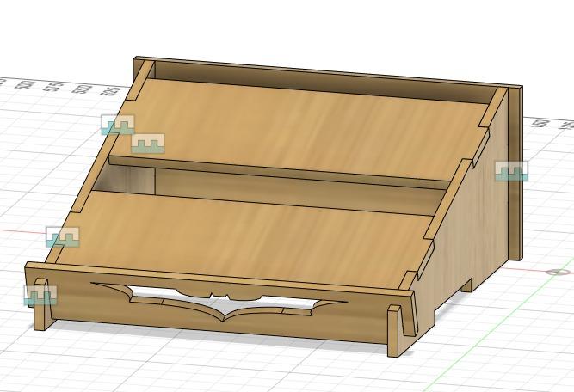
Task: Select joint glyph on front panel's left leg
Action: 40,295
